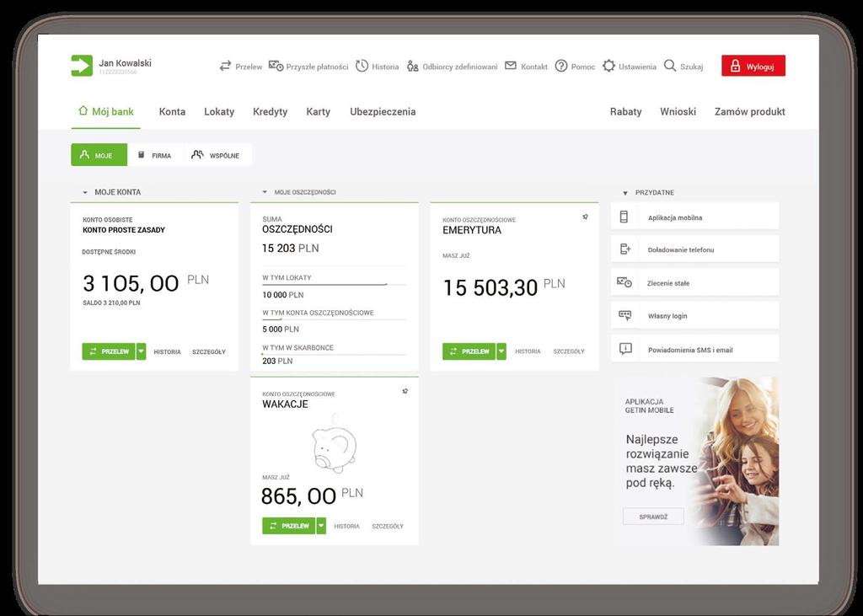Viewport: 863px width, 616px height.
Task: Open SZCZEGÓŁY link on EMERYTURA card
Action: (569, 351)
